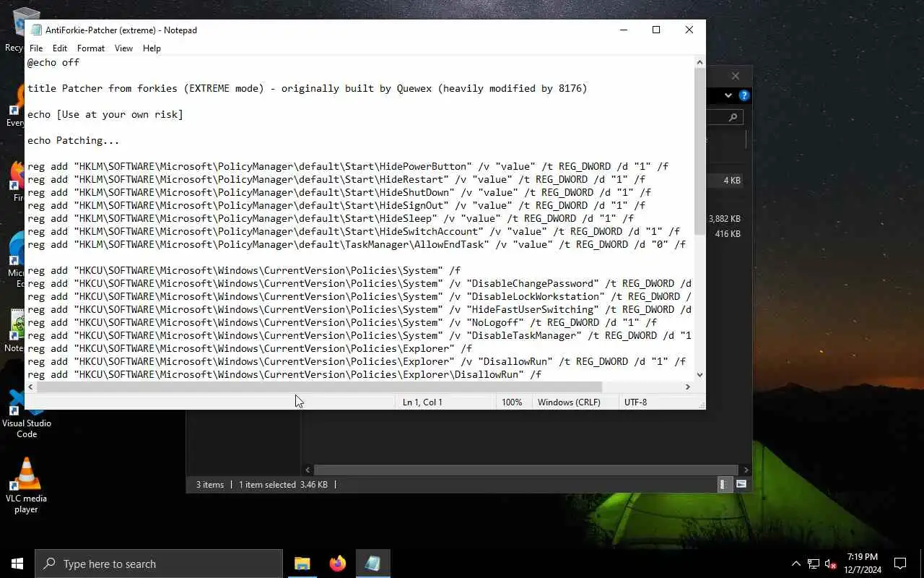Click the AllowEndTask registry line
The height and width of the screenshot is (578, 924).
click(357, 245)
